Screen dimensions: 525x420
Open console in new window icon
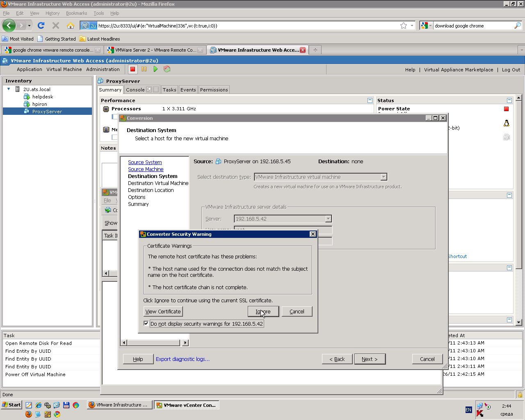pyautogui.click(x=149, y=89)
